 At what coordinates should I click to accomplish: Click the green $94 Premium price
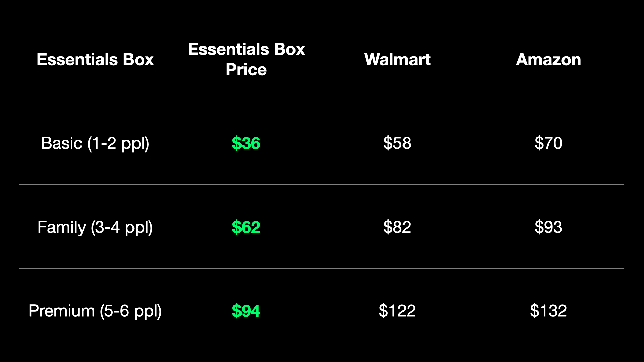tap(246, 311)
